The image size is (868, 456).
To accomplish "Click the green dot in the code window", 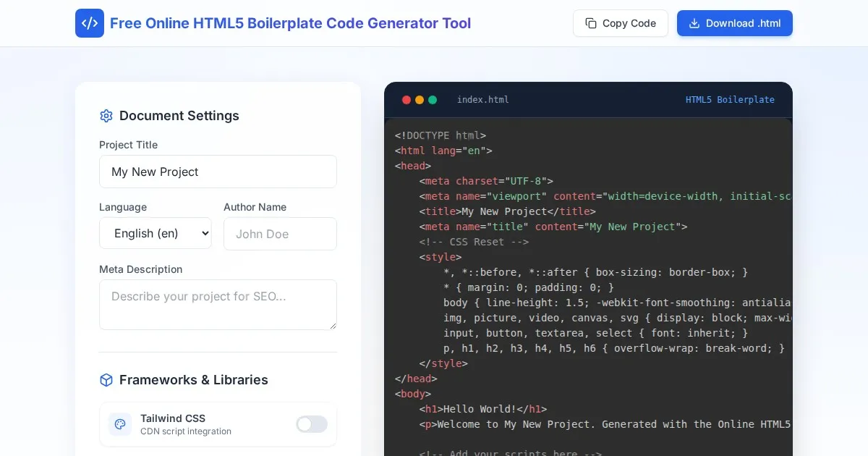I will click(x=433, y=100).
